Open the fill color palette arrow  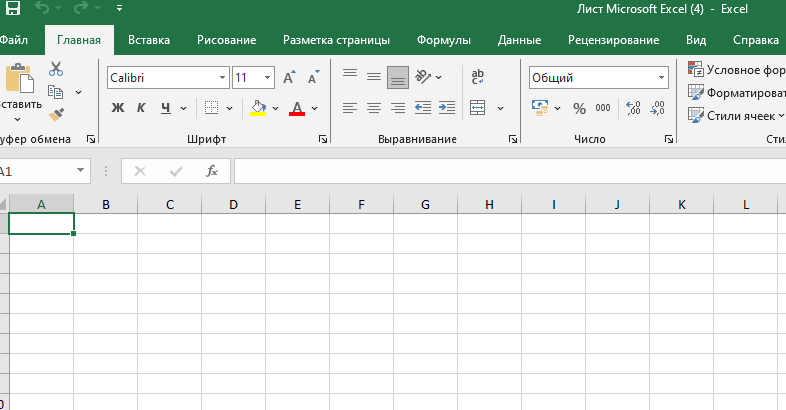pos(275,108)
